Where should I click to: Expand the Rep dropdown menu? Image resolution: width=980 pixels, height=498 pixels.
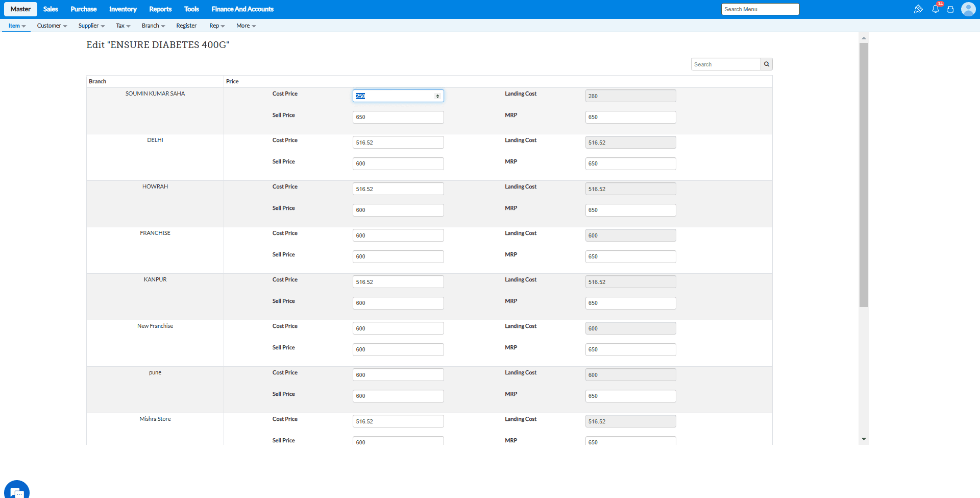[217, 26]
